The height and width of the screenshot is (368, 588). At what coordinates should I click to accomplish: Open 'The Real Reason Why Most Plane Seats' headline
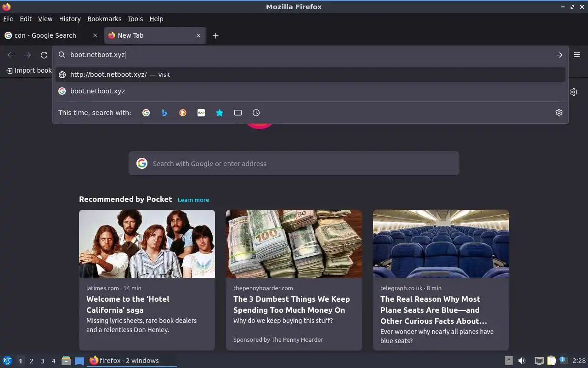(434, 310)
